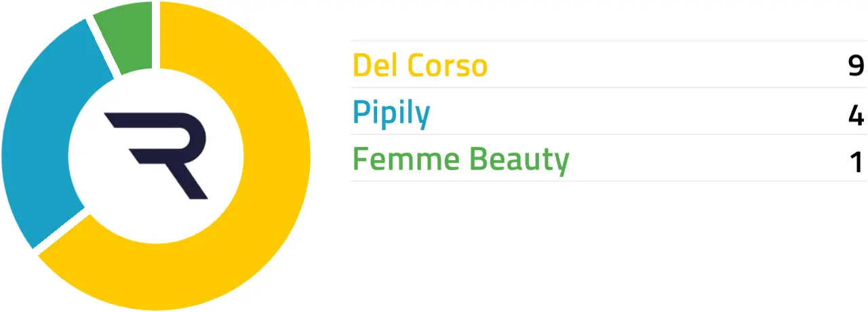Click empty space between Femme Beauty and its value

click(x=709, y=161)
